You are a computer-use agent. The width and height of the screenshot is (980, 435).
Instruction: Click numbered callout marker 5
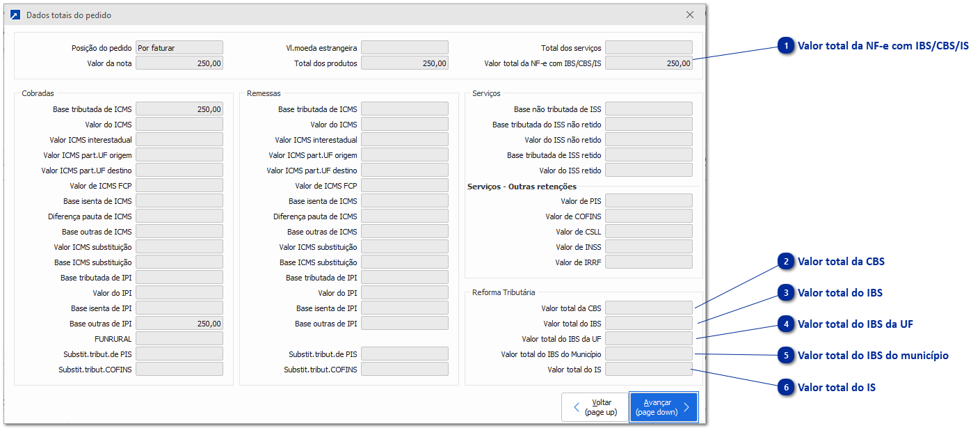click(x=786, y=356)
